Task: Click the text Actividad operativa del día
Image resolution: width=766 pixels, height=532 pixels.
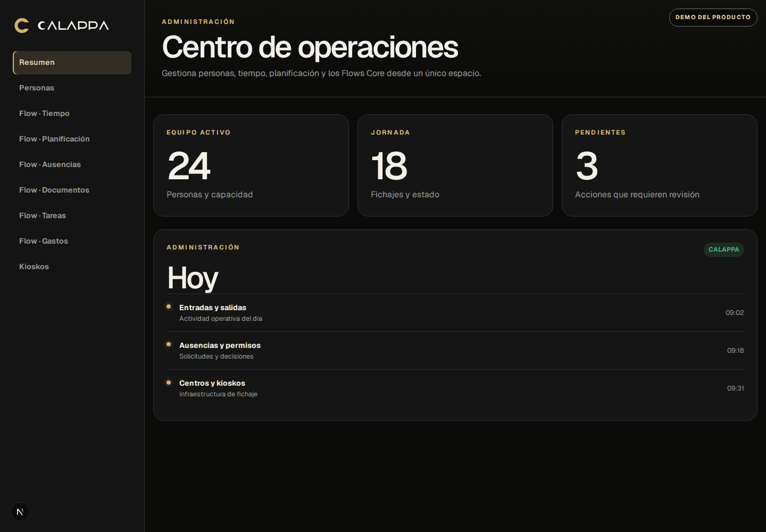Action: pos(221,319)
